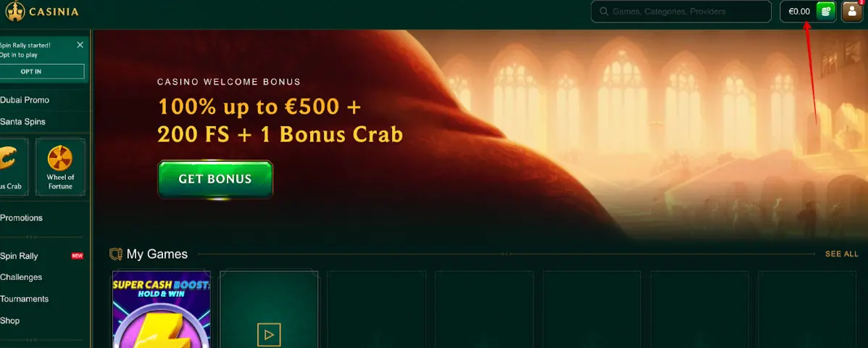Open the user profile avatar icon

[x=852, y=12]
